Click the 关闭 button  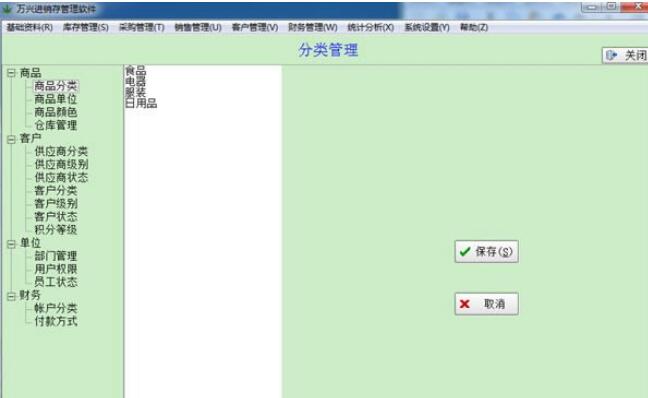click(625, 55)
